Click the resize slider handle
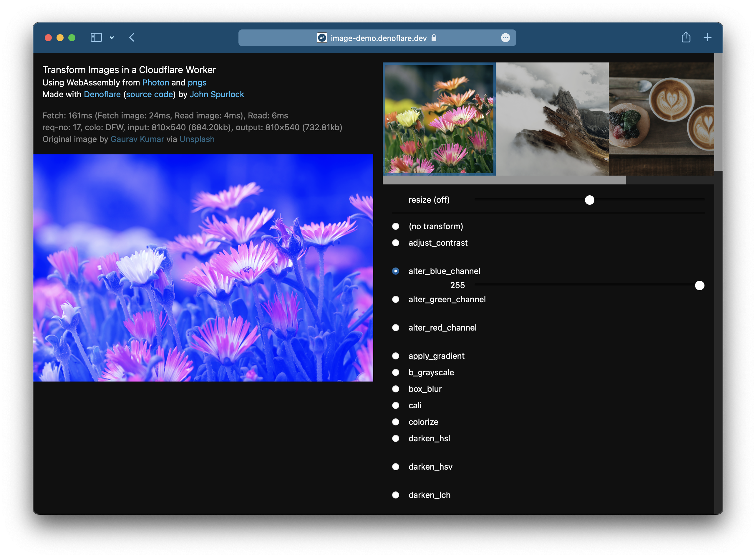 [589, 200]
